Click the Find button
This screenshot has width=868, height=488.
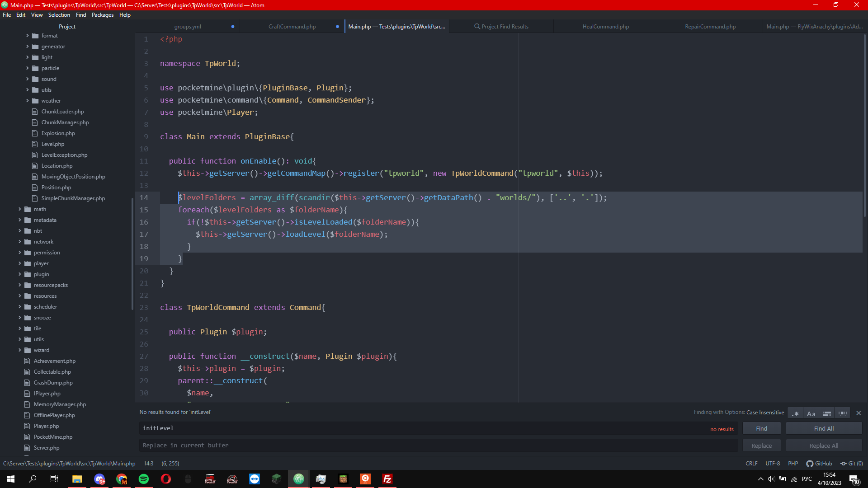761,428
